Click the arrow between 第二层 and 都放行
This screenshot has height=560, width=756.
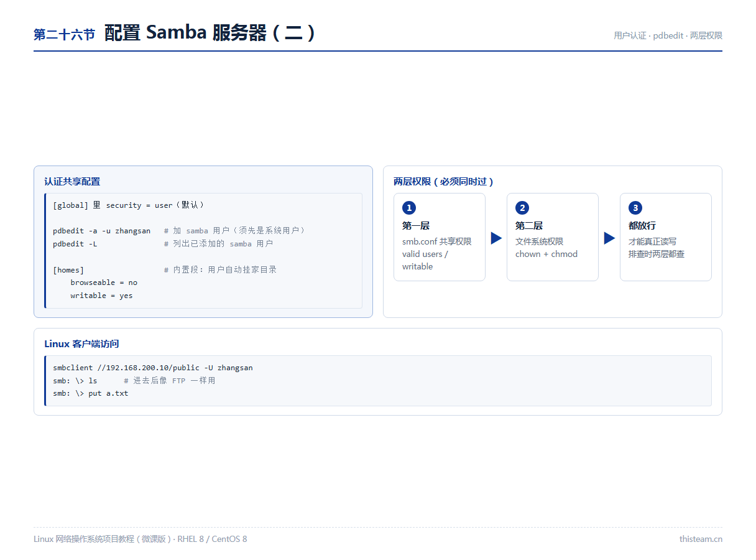coord(609,238)
